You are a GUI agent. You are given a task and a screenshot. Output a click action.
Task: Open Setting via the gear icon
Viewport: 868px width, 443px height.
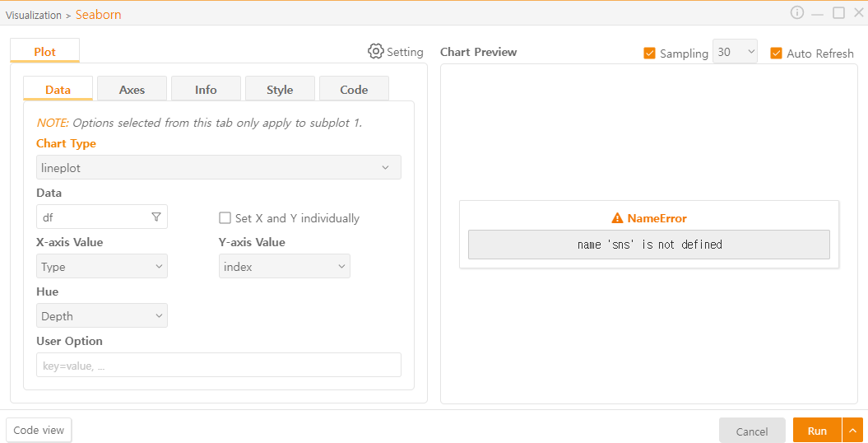pyautogui.click(x=375, y=52)
